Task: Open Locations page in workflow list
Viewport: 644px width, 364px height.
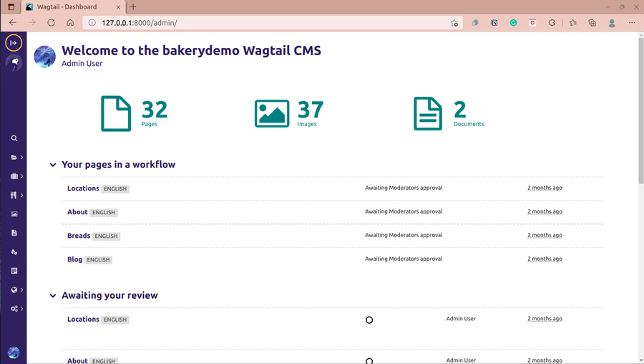Action: pos(83,188)
